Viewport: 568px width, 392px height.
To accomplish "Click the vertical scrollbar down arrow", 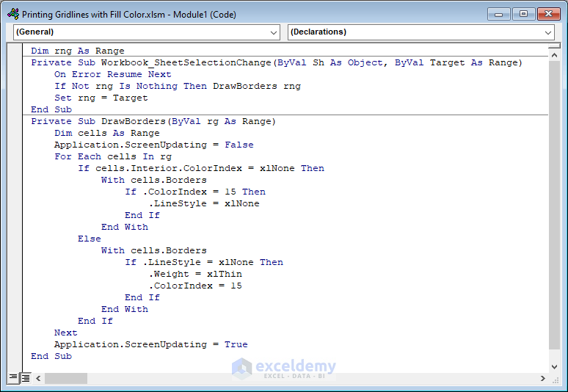I will tap(554, 366).
